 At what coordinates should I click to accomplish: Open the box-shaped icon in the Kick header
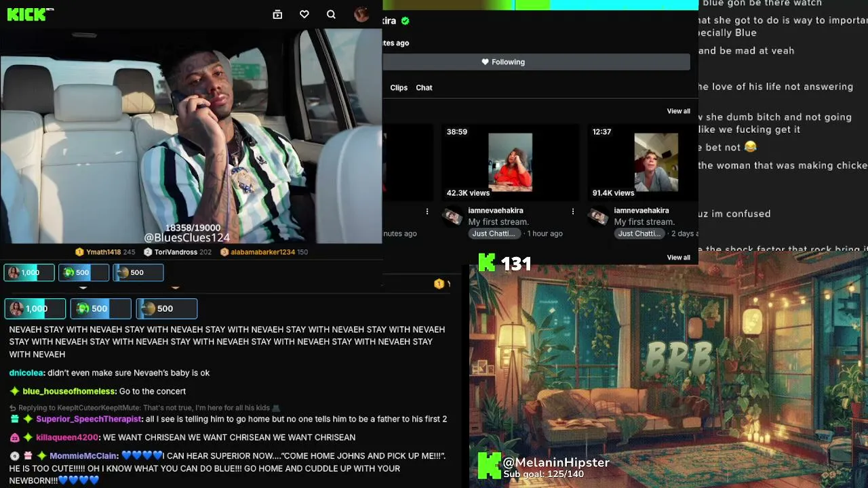point(277,14)
